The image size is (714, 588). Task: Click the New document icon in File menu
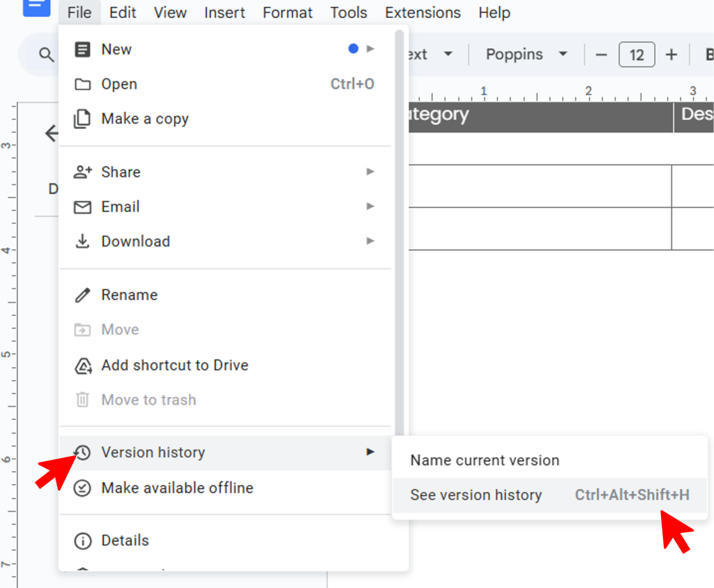[x=82, y=50]
